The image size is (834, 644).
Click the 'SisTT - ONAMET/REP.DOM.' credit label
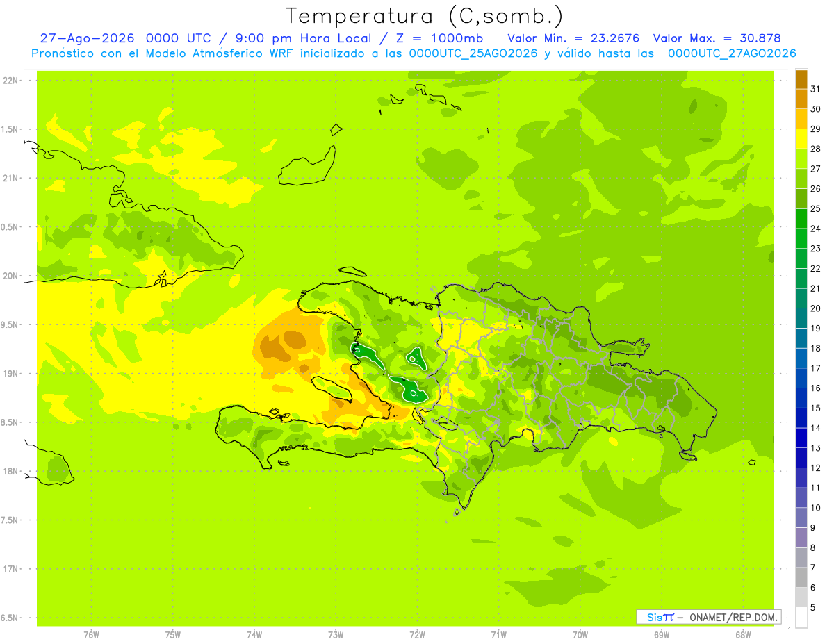(709, 617)
